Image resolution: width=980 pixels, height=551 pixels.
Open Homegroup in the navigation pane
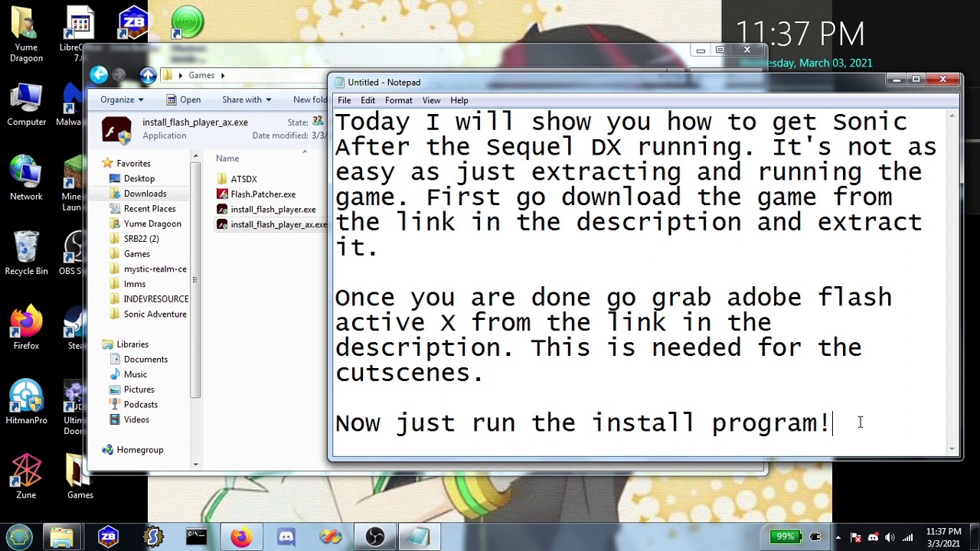click(x=139, y=450)
